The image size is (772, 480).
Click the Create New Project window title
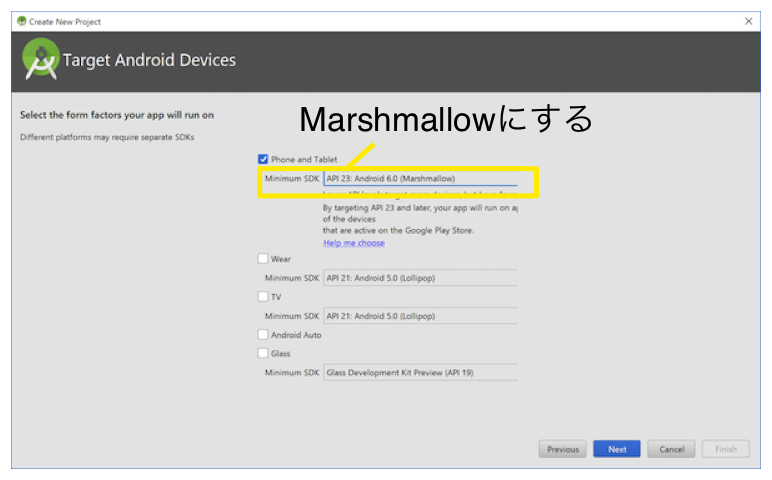pos(64,22)
